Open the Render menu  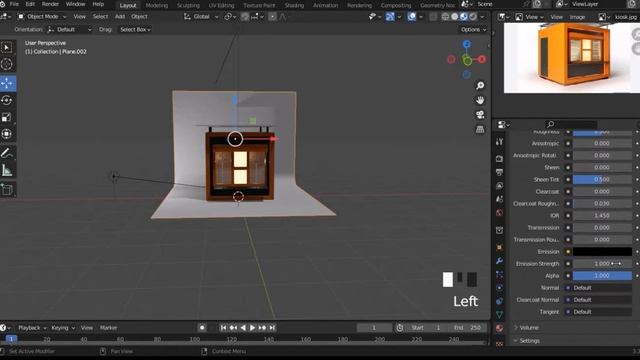click(x=51, y=4)
